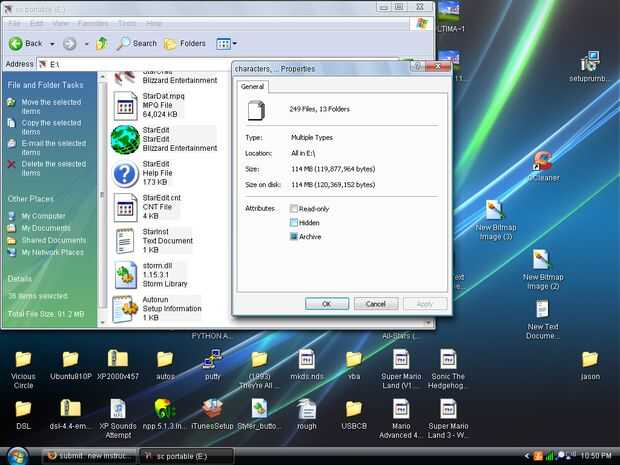This screenshot has width=620, height=465.
Task: Click Copy the selected items link
Action: coord(51,127)
